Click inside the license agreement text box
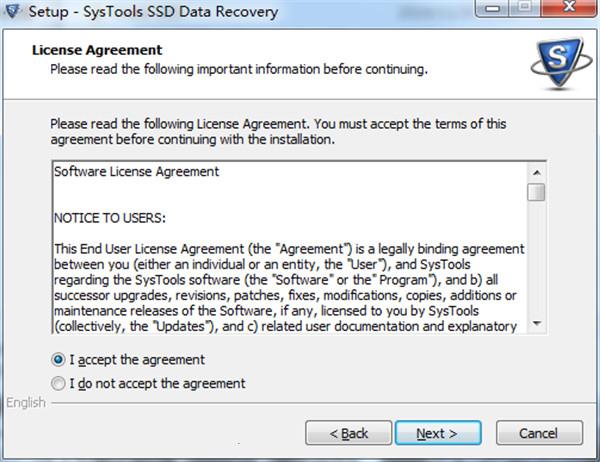600x462 pixels. [x=290, y=248]
